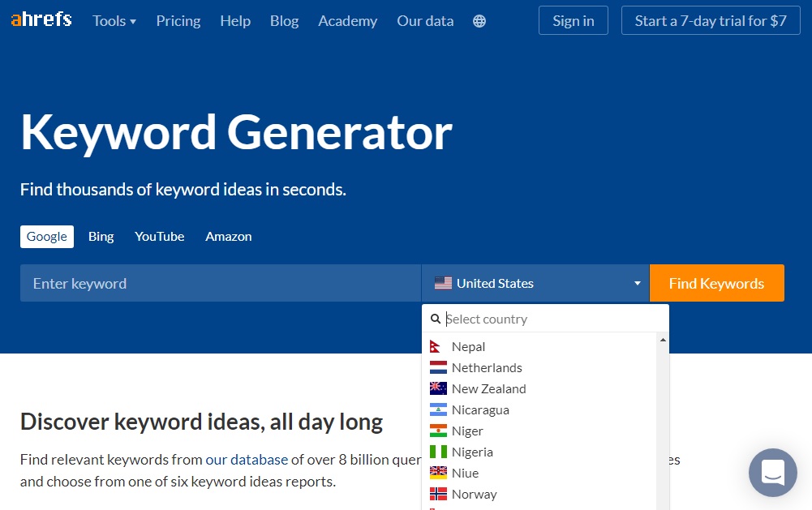Pick New Zealand from the dropdown list
Screen dimensions: 812x510
(x=488, y=389)
